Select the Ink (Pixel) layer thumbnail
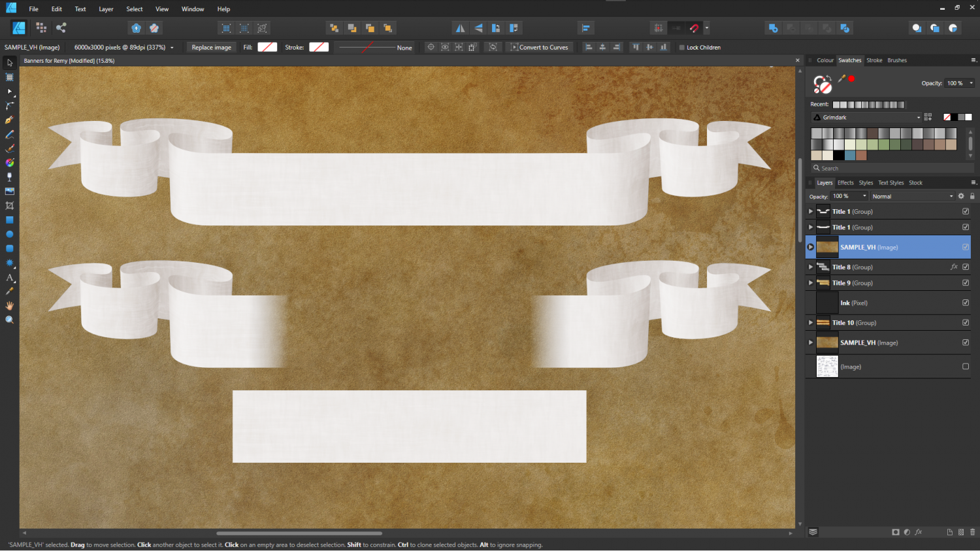 [x=827, y=303]
